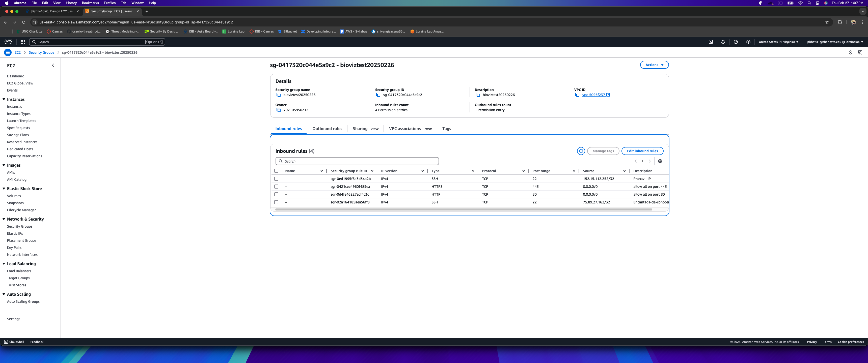Open the AWS services grid menu icon
868x363 pixels.
click(x=22, y=42)
